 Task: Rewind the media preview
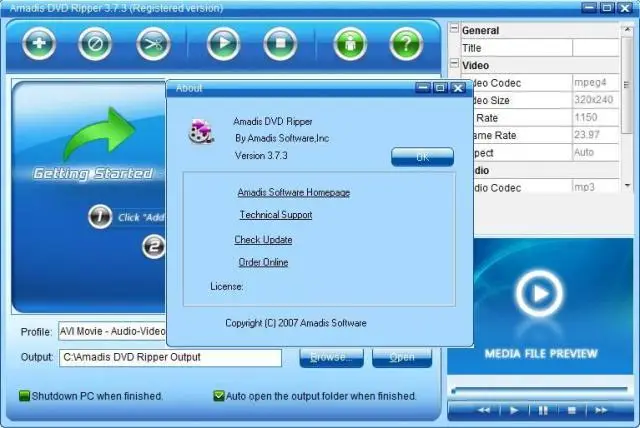pyautogui.click(x=484, y=410)
